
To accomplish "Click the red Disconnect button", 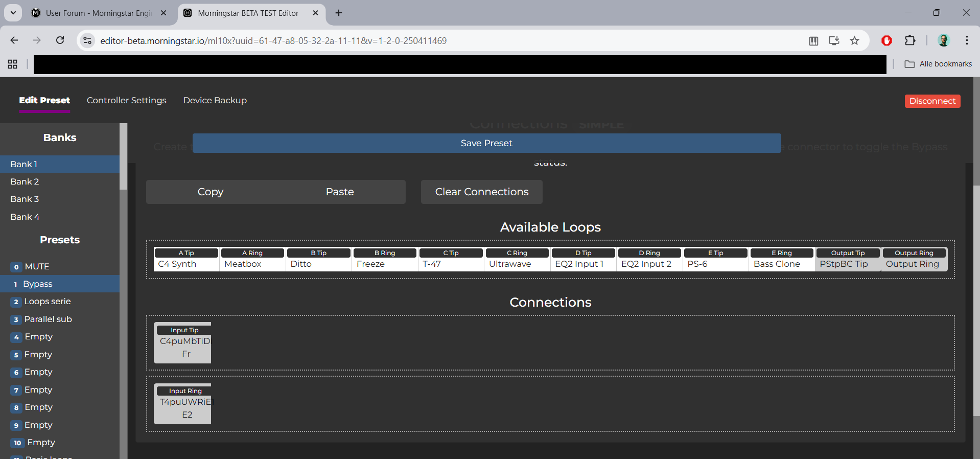I will tap(932, 101).
